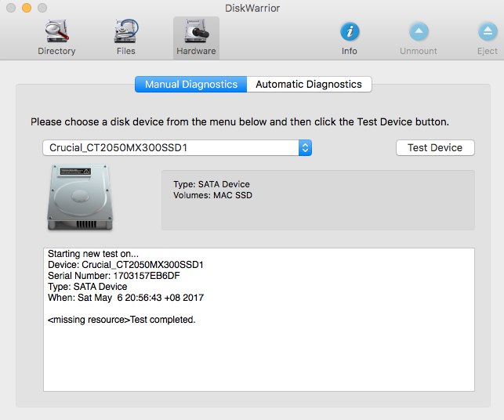Click the 'Serial Number: 1703157EB6DF' log line
Image resolution: width=504 pixels, height=420 pixels.
[x=114, y=276]
